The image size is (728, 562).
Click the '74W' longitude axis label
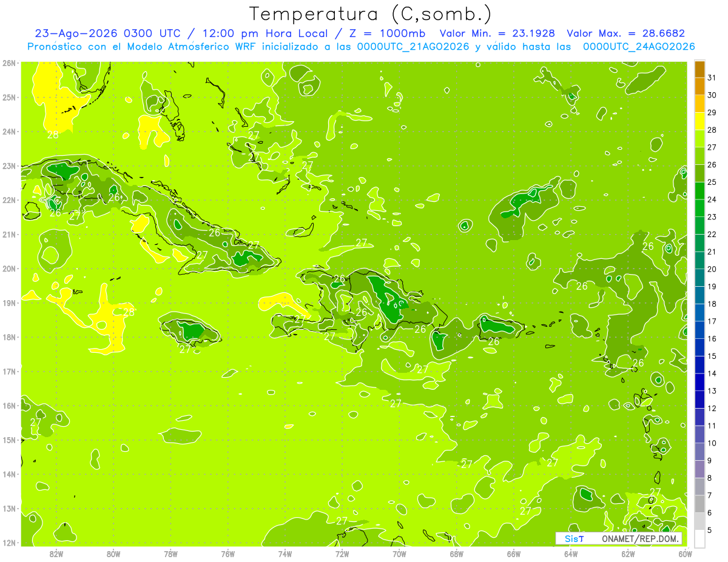(285, 554)
